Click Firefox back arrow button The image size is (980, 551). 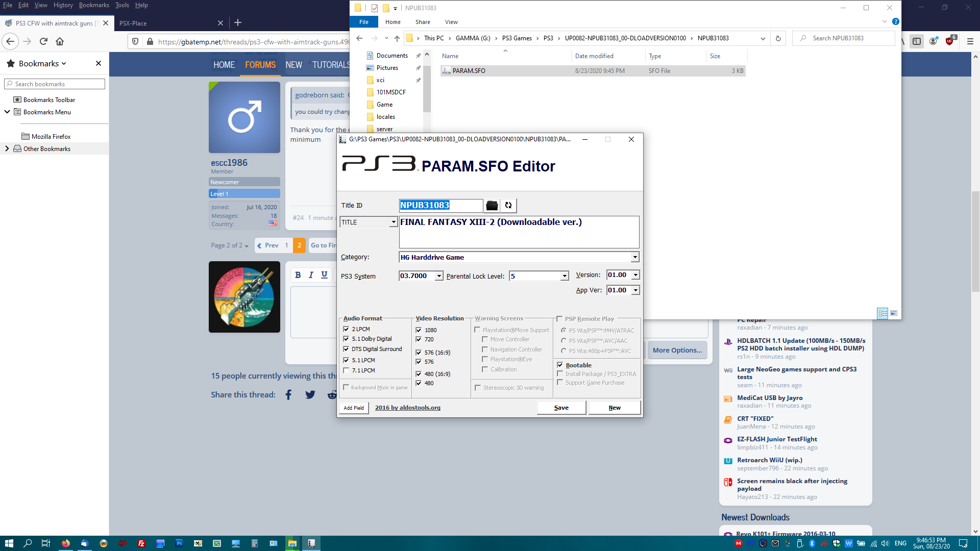(10, 41)
